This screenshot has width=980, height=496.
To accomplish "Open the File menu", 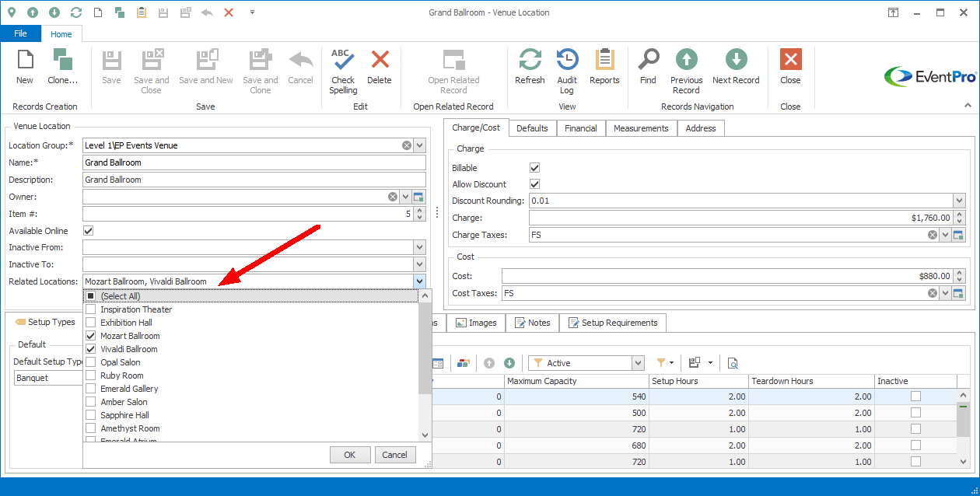I will pyautogui.click(x=21, y=33).
